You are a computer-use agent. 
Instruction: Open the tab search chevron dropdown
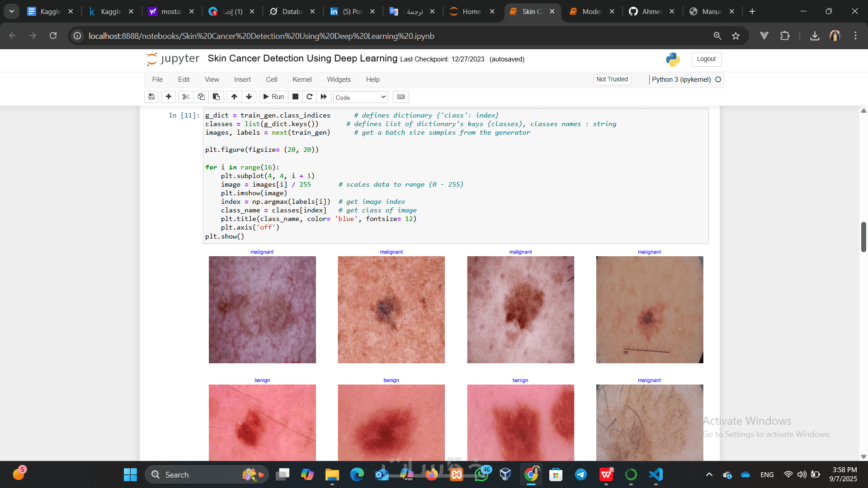tap(11, 11)
